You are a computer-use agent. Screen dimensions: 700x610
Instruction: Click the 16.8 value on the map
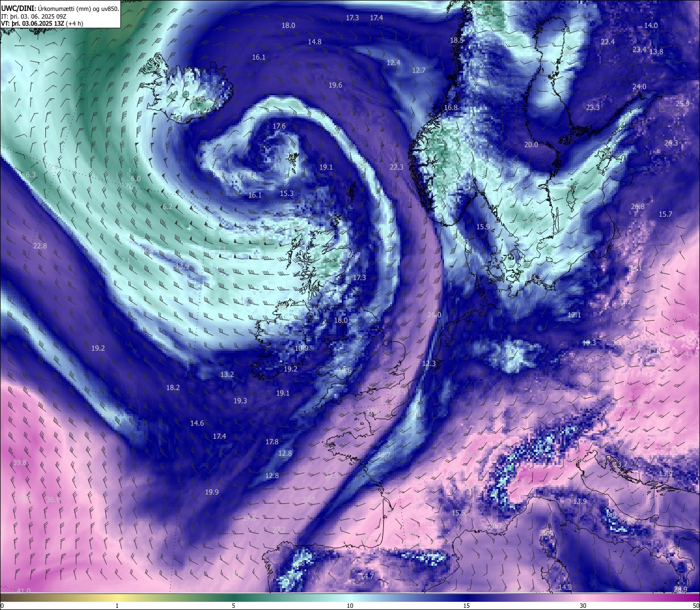point(451,107)
